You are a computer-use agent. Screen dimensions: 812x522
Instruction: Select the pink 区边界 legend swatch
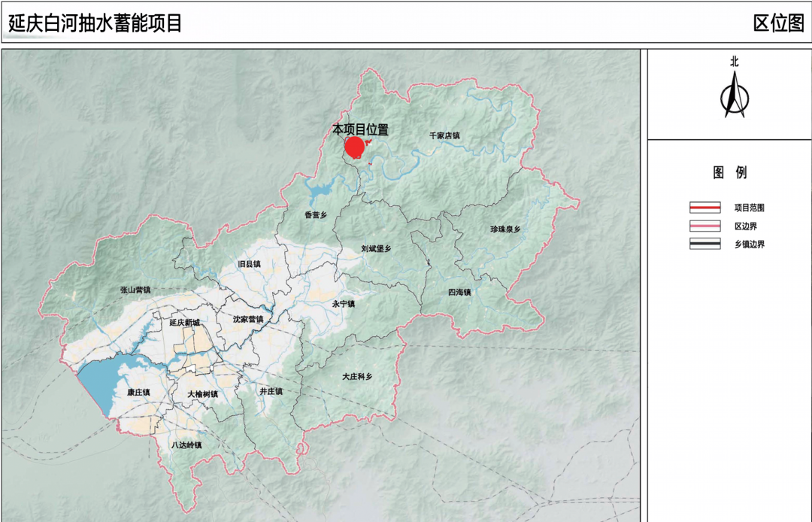coord(704,226)
